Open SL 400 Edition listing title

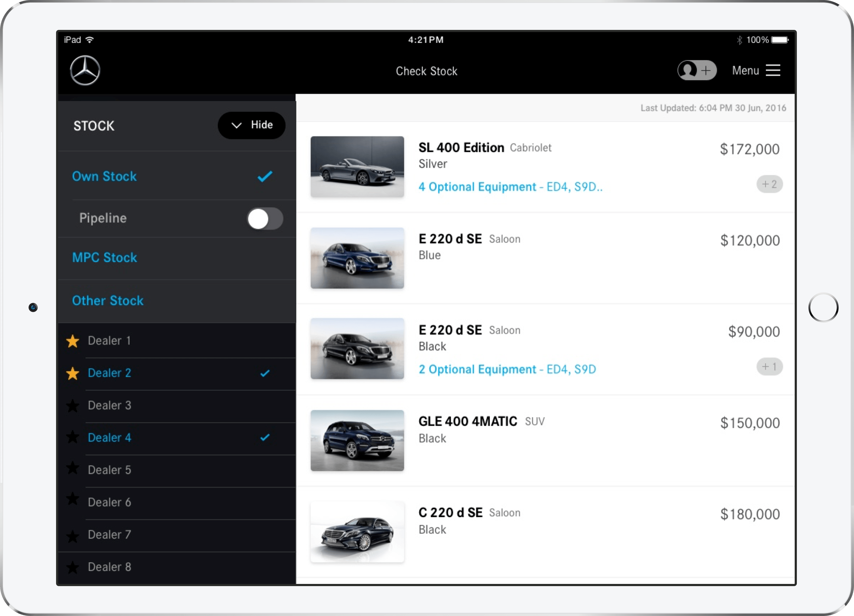tap(461, 147)
